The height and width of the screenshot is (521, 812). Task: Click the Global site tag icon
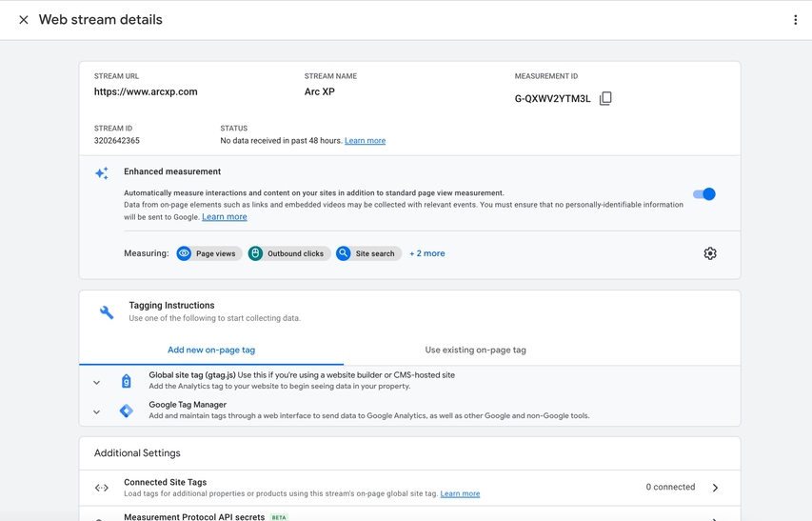126,381
